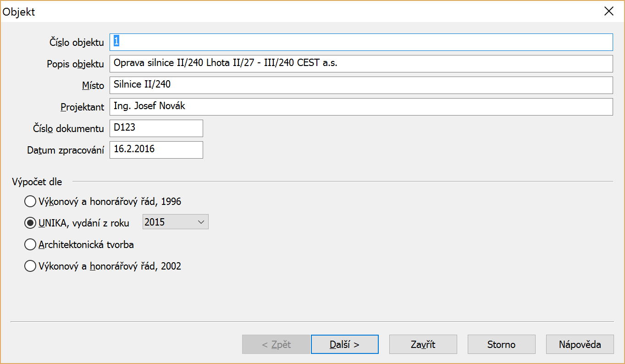Focus the Popis objektu text field
This screenshot has height=364, width=625.
(x=361, y=64)
